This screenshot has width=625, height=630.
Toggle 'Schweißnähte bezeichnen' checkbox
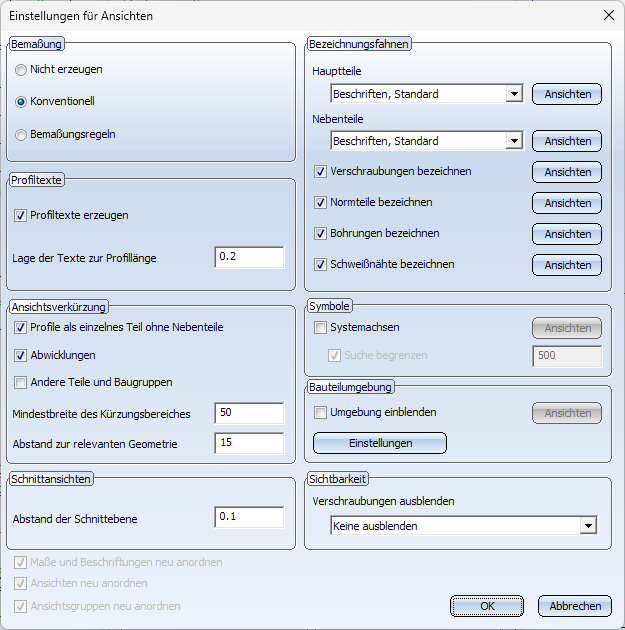pos(320,265)
